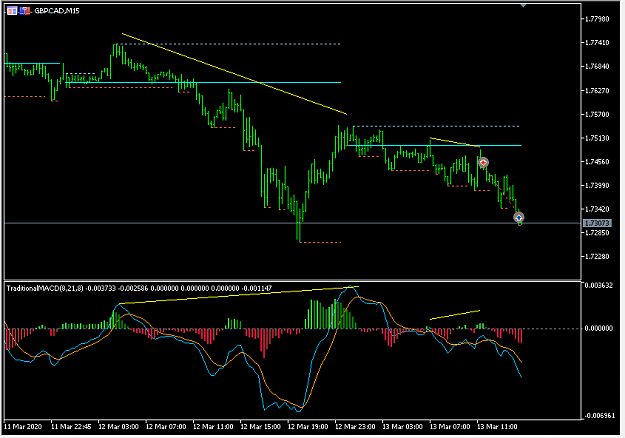This screenshot has height=438, width=625.
Task: Click price scale value 1.76270
Action: (x=597, y=90)
